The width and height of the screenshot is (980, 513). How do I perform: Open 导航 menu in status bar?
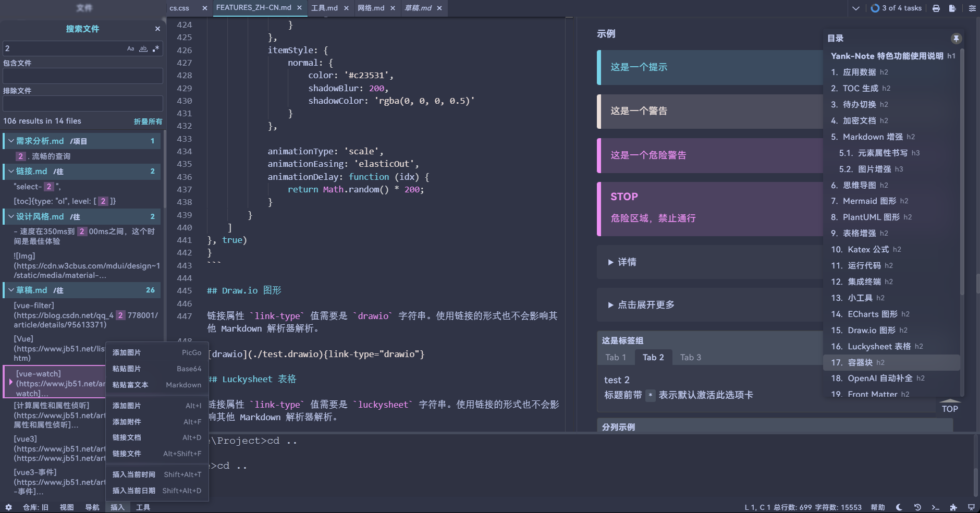click(92, 507)
